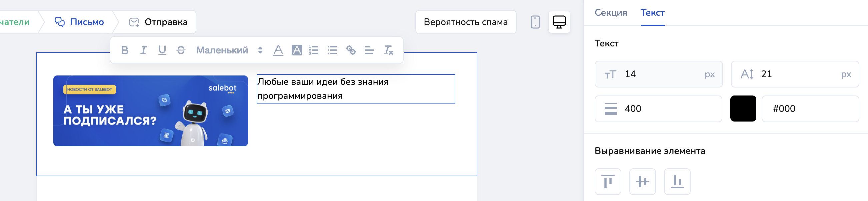
Task: Toggle bold formatting in text toolbar
Action: point(125,50)
